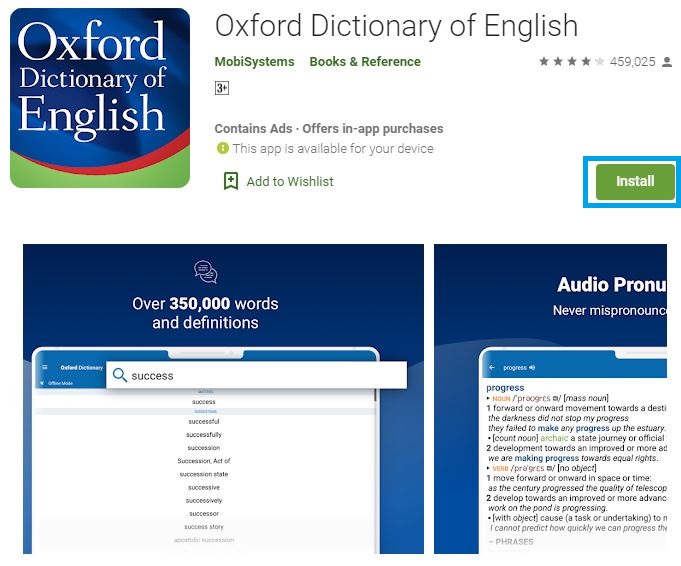The image size is (681, 566).
Task: Click the star rating next to 459,025
Action: [571, 62]
